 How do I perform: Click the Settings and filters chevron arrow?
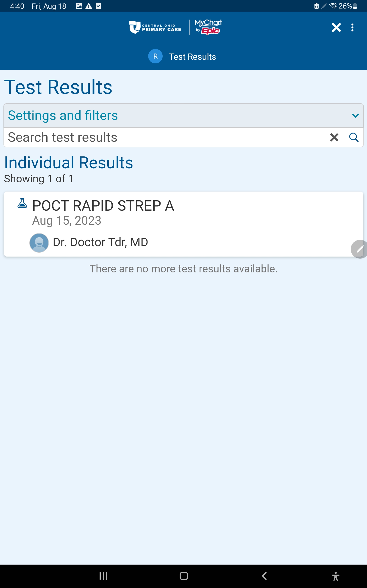click(355, 116)
